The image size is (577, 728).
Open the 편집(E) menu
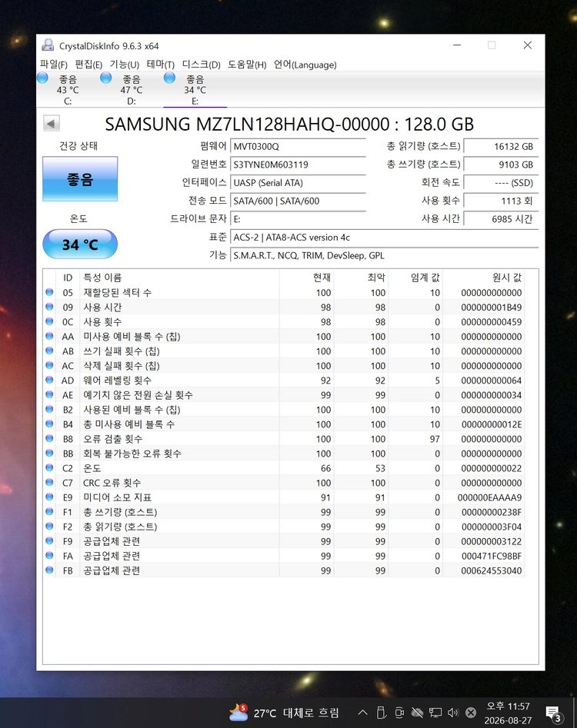[88, 65]
